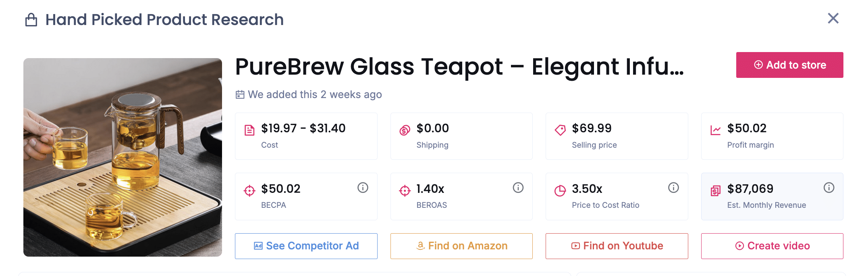Click the shipping coin icon
The width and height of the screenshot is (868, 276).
click(x=404, y=129)
